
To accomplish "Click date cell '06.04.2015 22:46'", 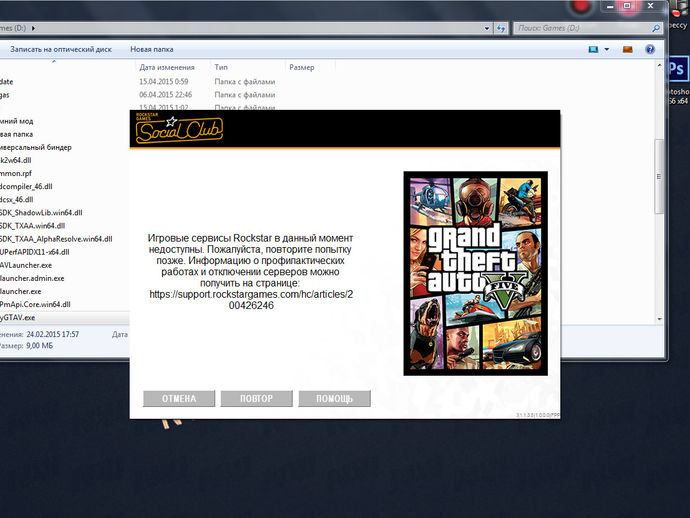I will click(165, 95).
